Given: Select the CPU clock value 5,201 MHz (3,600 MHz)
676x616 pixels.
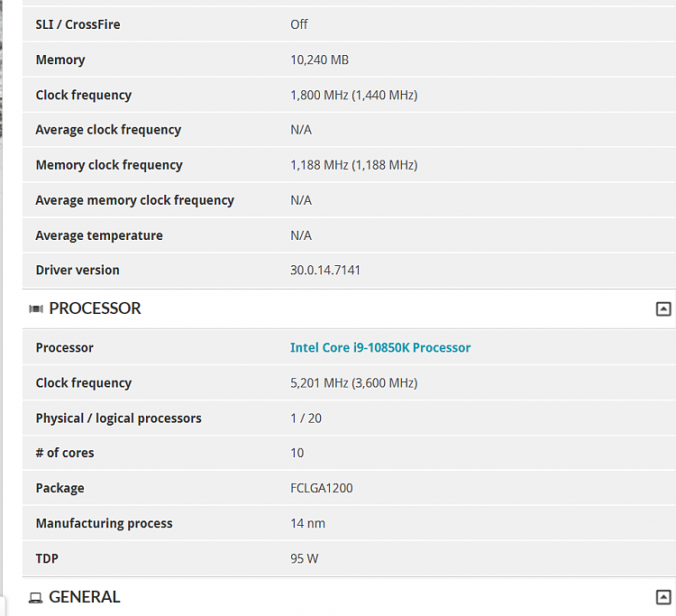Looking at the screenshot, I should [x=354, y=383].
